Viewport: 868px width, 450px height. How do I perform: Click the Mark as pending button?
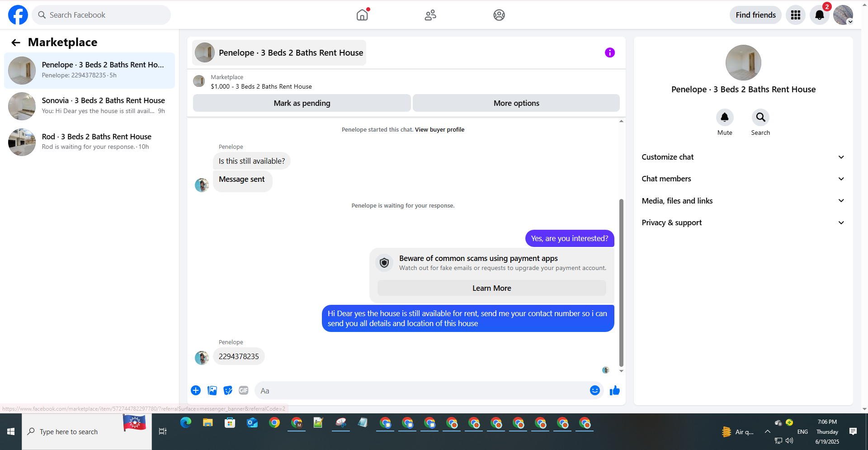point(302,103)
